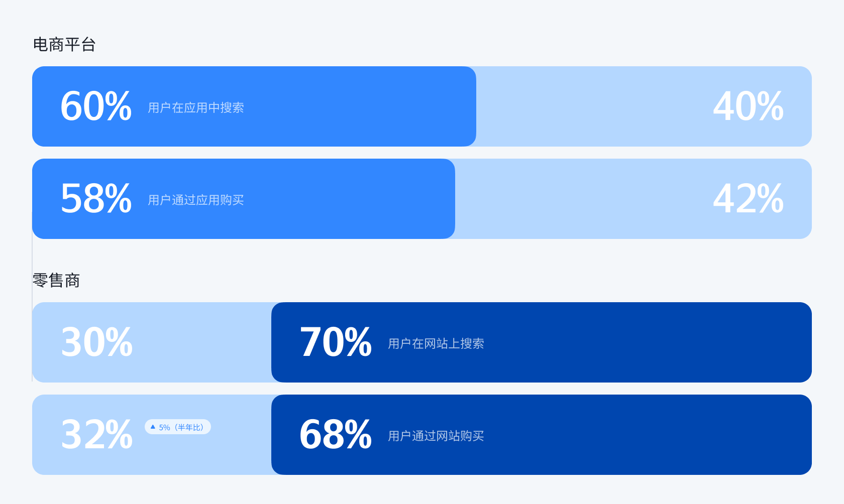Click the large 70% number

tap(336, 342)
